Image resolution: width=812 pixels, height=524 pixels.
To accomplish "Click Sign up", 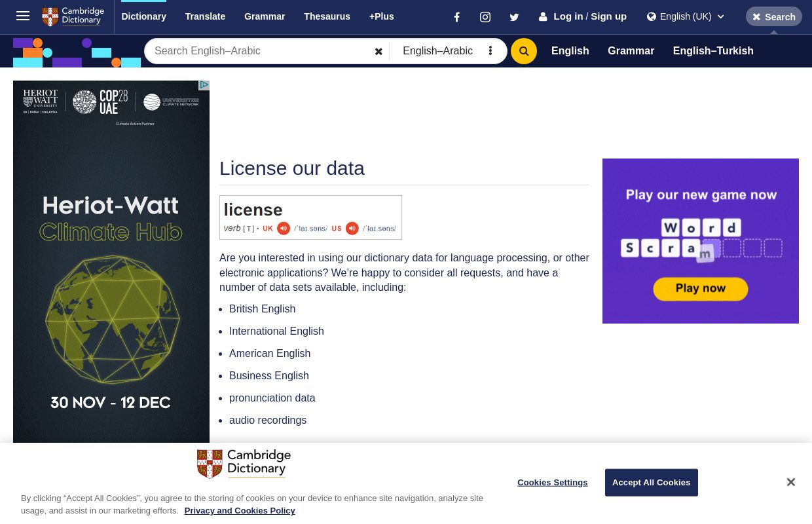I will point(608,16).
